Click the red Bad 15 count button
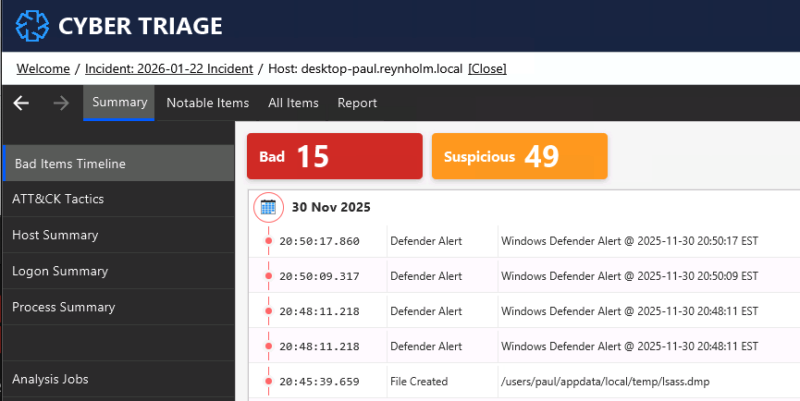The width and height of the screenshot is (800, 401). coord(334,157)
